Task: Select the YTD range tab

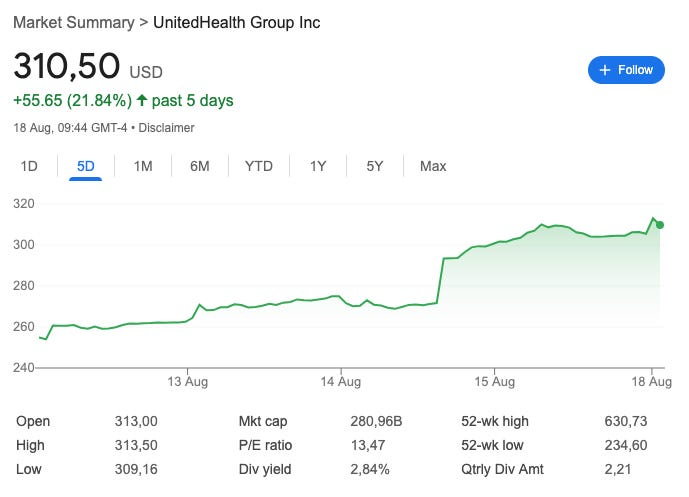Action: click(259, 166)
